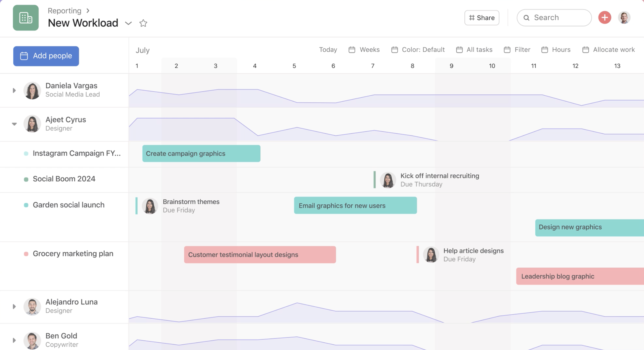Open the New Workload title dropdown

tap(128, 23)
